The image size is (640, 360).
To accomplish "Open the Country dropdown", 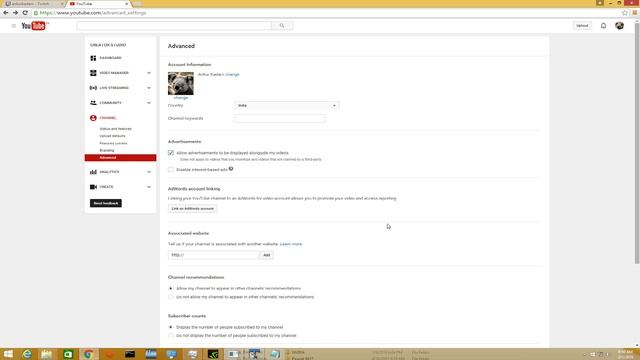I will tap(287, 105).
